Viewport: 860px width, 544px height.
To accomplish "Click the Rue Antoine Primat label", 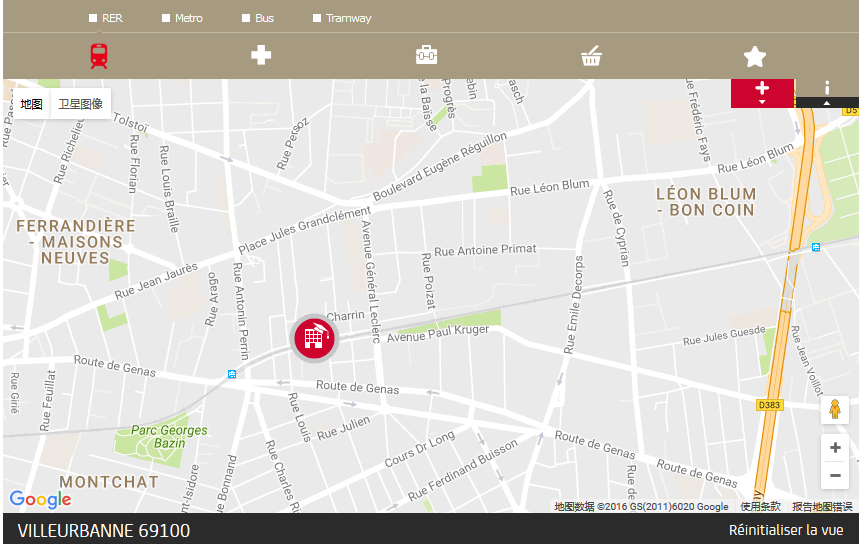I will pyautogui.click(x=485, y=250).
